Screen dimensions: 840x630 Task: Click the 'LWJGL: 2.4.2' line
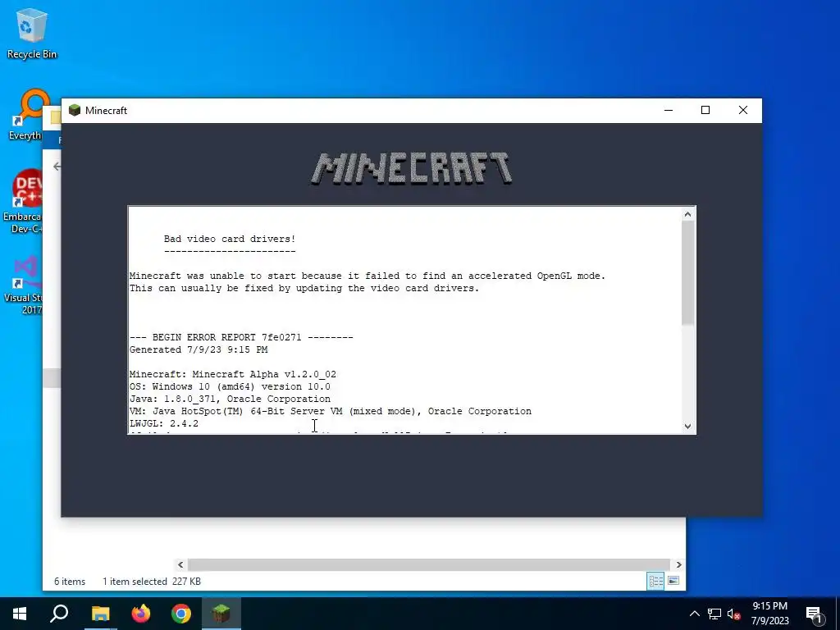164,424
